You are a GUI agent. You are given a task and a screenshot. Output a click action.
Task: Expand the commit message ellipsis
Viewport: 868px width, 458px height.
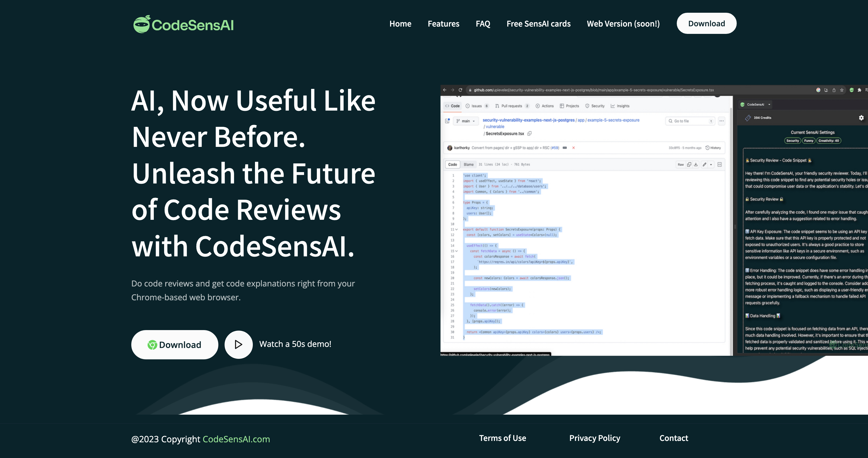click(565, 148)
